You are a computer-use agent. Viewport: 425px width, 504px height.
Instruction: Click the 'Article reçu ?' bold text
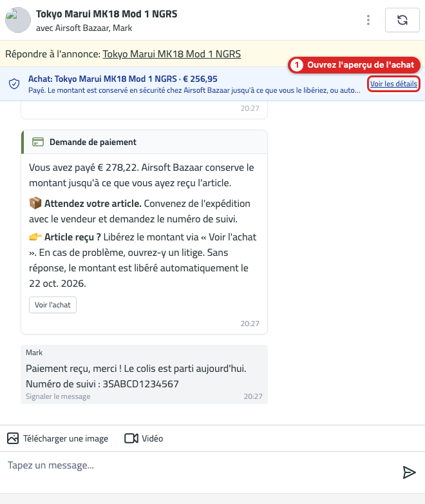[x=73, y=237]
